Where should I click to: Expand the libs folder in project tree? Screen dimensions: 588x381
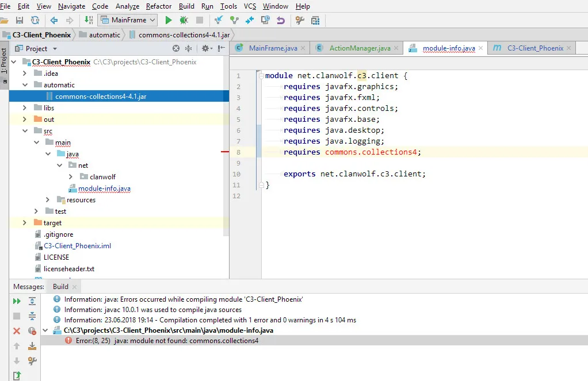click(x=24, y=108)
